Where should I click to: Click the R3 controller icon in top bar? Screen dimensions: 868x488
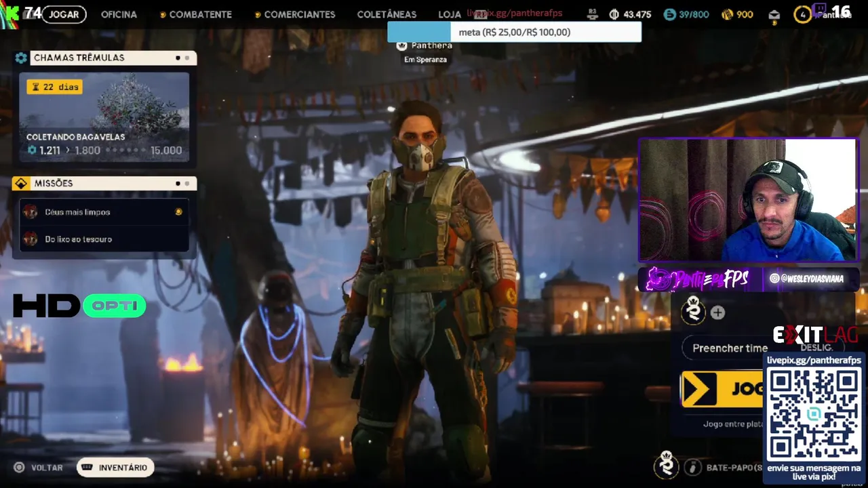(x=593, y=14)
